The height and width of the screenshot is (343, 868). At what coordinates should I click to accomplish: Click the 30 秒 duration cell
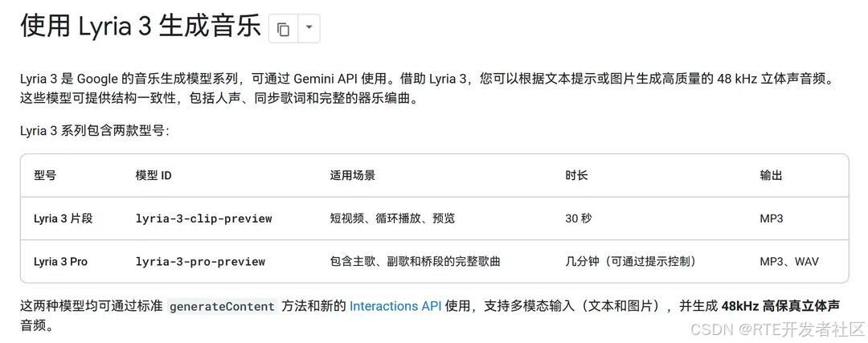579,218
